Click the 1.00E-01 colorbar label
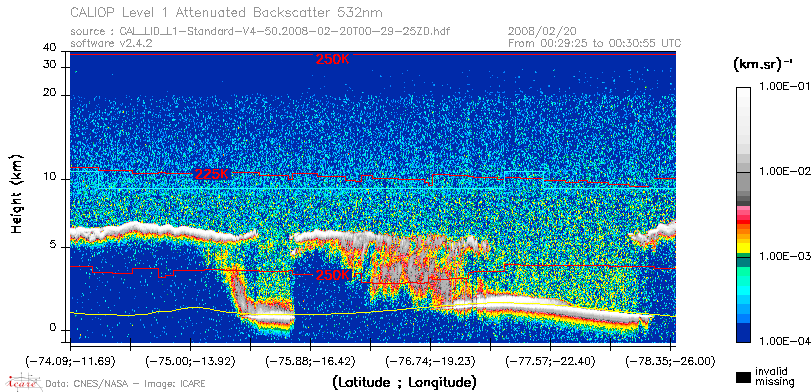 (x=784, y=87)
